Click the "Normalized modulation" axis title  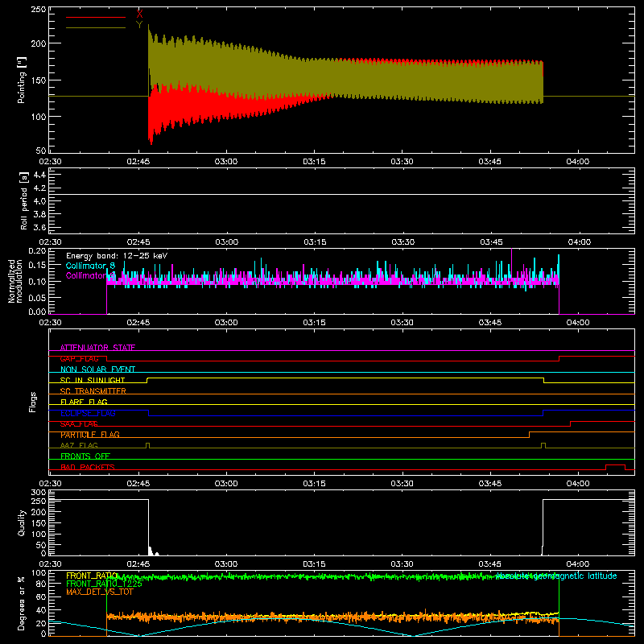(15, 281)
